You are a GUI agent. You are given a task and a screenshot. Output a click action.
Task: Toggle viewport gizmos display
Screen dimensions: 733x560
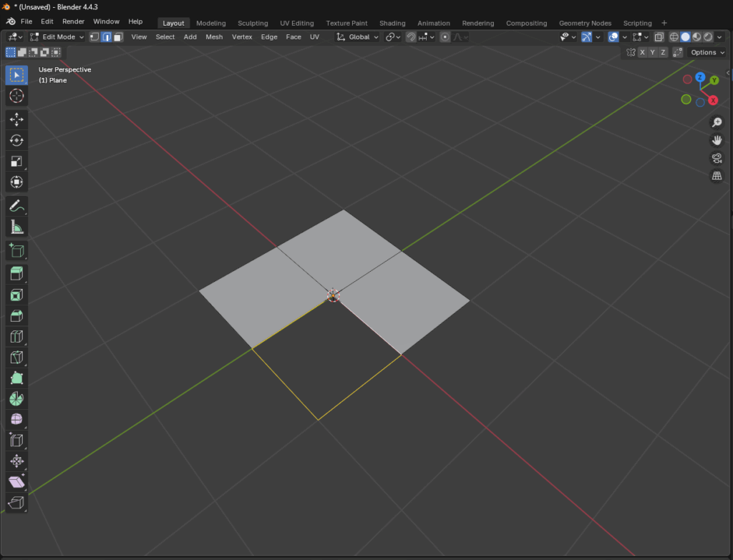[x=586, y=37]
